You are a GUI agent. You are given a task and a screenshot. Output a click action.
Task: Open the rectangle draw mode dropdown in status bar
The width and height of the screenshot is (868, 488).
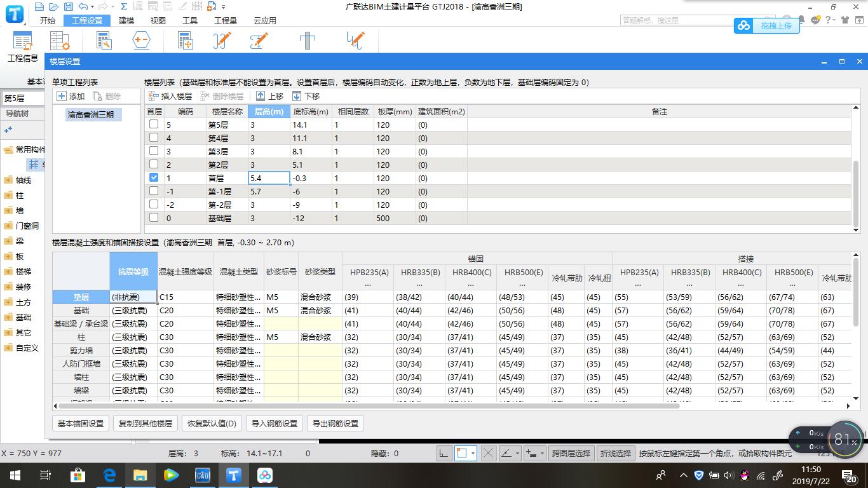pyautogui.click(x=474, y=453)
